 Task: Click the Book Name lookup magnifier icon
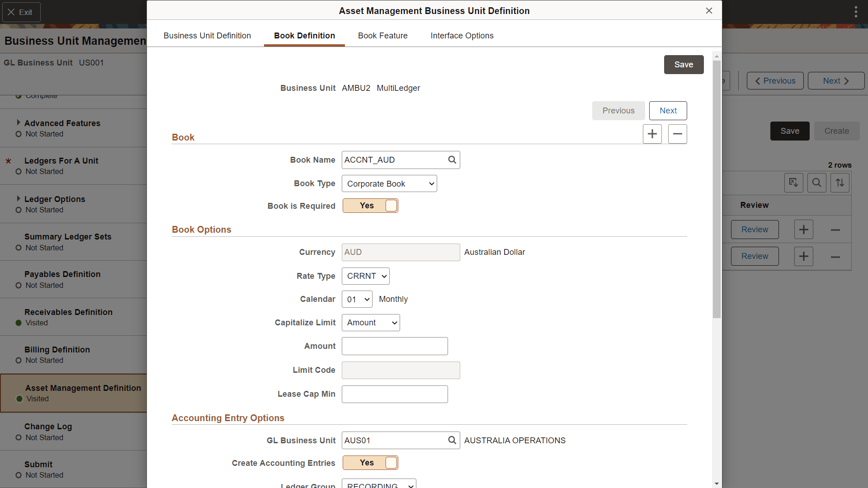pos(452,160)
